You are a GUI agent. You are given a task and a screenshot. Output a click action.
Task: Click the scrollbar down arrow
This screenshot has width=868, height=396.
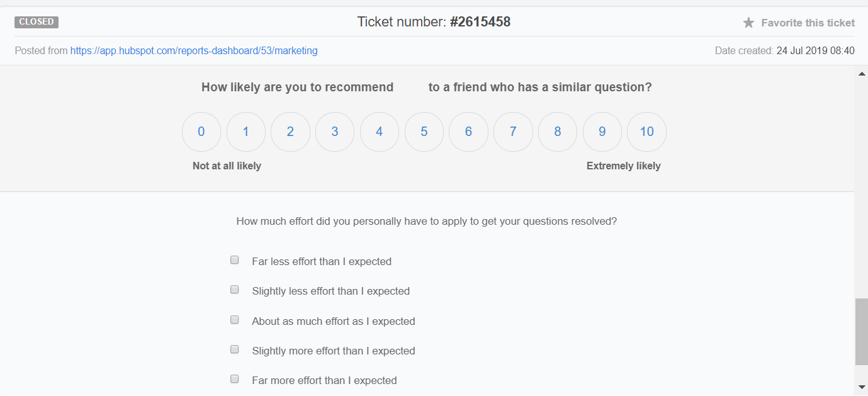861,387
